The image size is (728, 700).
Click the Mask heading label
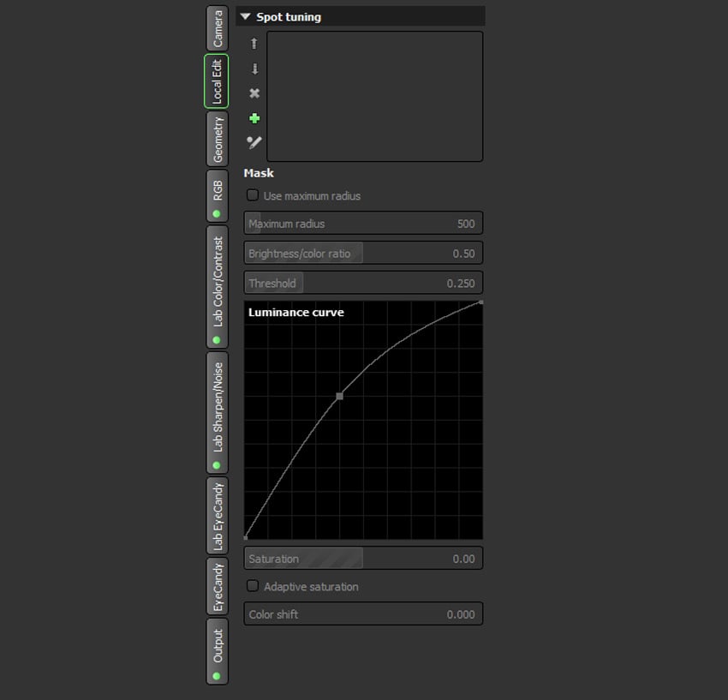pyautogui.click(x=259, y=173)
